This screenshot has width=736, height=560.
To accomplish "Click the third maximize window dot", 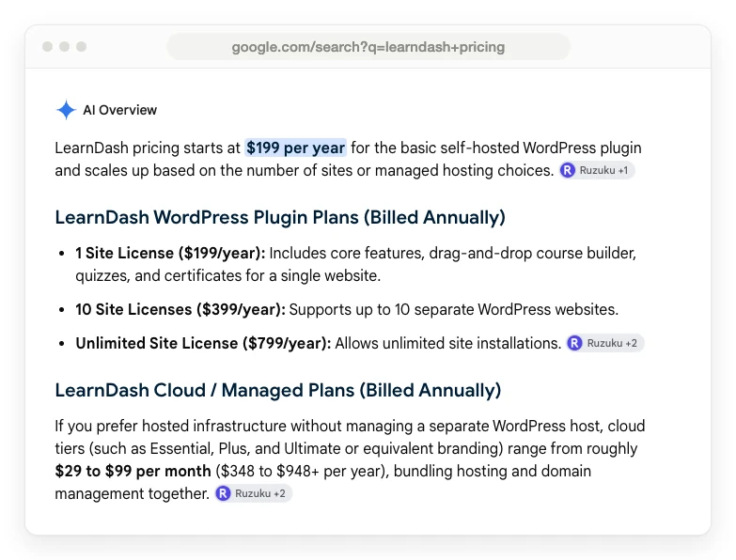I will pos(81,46).
